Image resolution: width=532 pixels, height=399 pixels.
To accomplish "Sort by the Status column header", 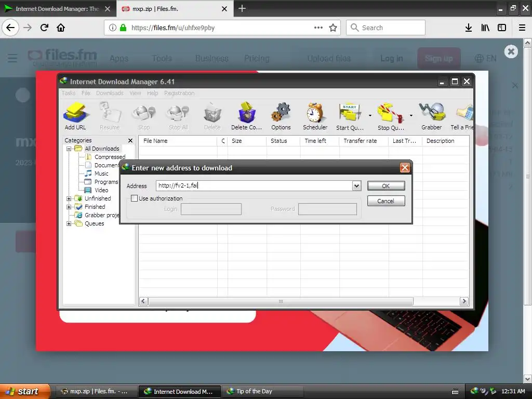I will [x=283, y=141].
